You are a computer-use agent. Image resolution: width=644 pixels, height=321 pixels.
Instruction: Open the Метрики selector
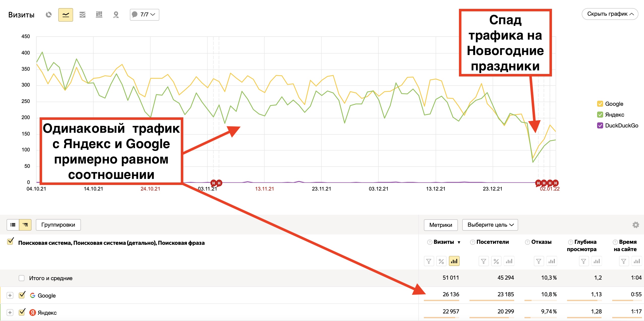441,225
